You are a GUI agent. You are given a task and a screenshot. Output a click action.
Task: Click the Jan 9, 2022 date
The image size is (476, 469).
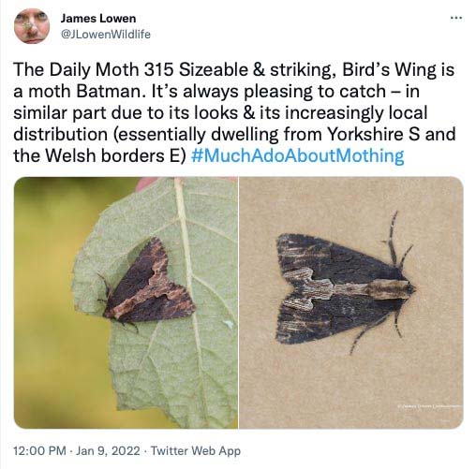(108, 451)
